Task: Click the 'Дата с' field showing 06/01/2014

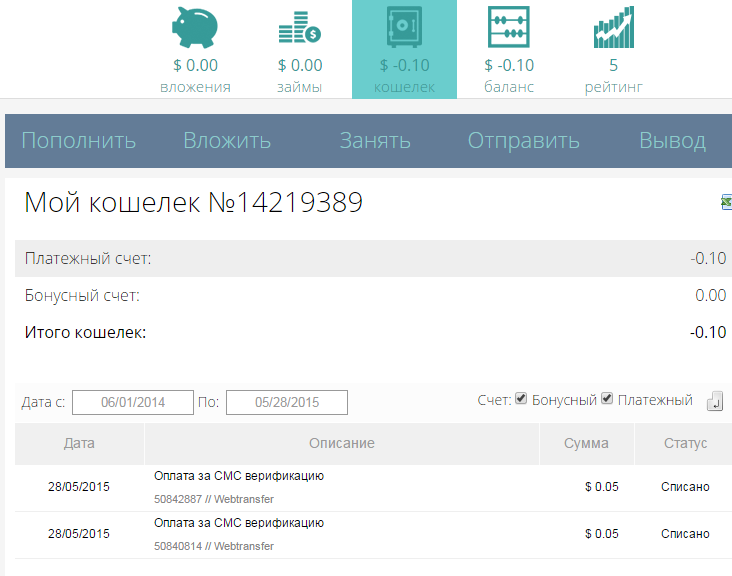Action: [133, 402]
